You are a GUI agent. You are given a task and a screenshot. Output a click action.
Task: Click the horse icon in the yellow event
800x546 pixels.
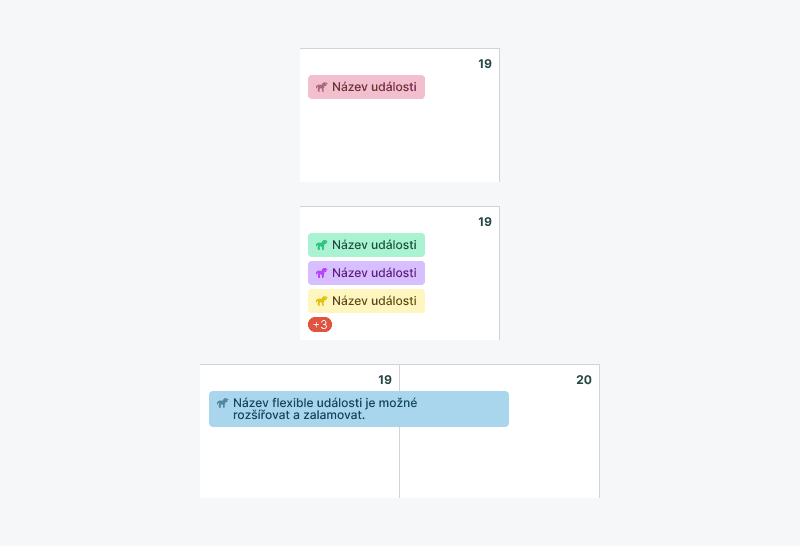[321, 301]
